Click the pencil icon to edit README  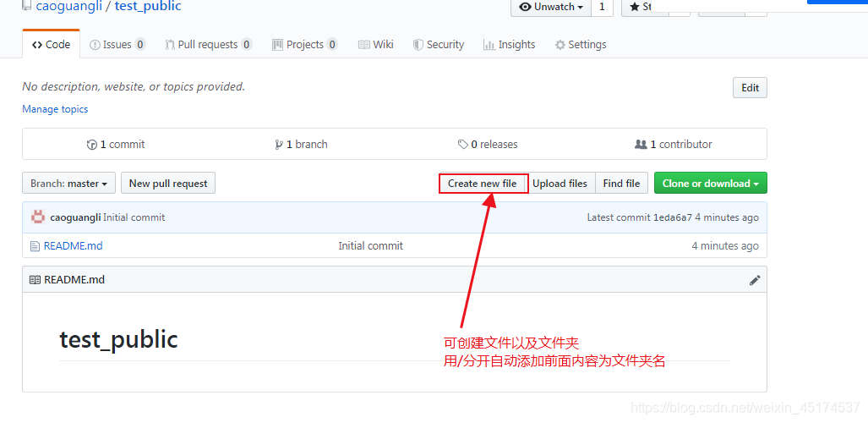tap(755, 280)
